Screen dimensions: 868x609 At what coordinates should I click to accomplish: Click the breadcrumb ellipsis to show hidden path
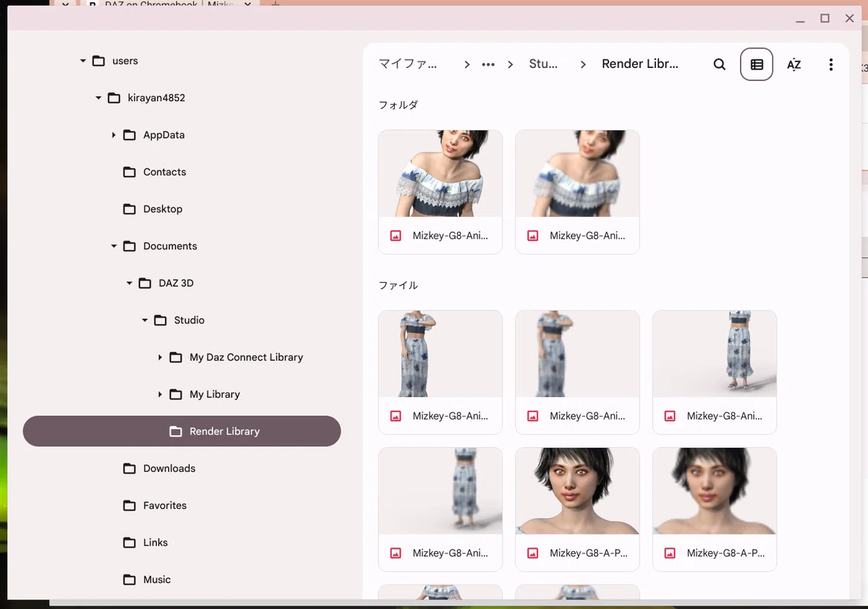pos(488,64)
